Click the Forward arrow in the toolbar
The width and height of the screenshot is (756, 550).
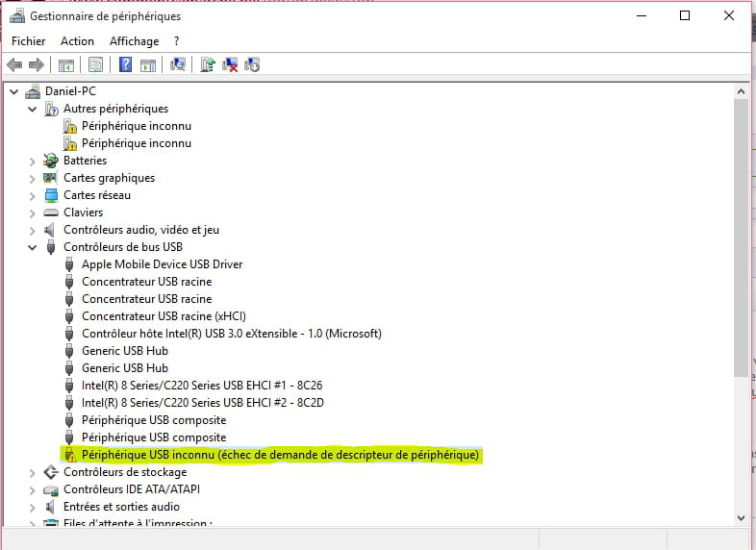pyautogui.click(x=36, y=64)
